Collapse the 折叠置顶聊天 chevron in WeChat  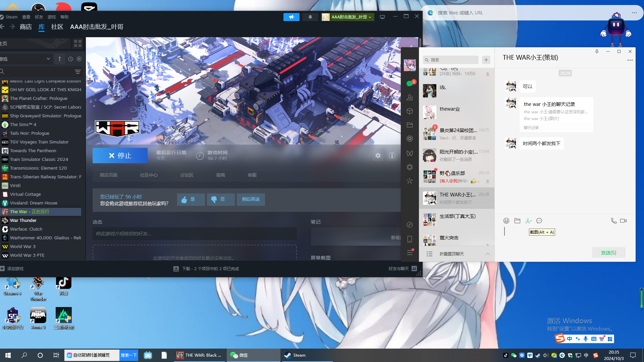[x=488, y=254]
